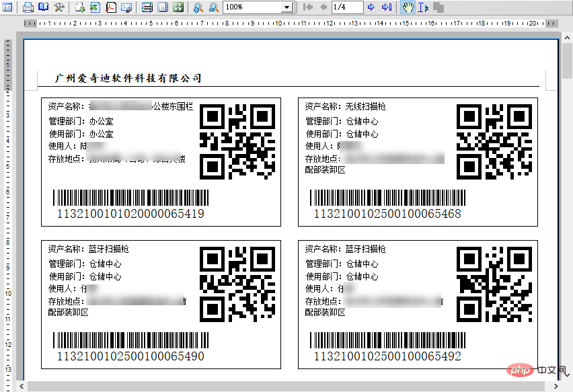573x392 pixels.
Task: Click the export document icon
Action: [80, 7]
